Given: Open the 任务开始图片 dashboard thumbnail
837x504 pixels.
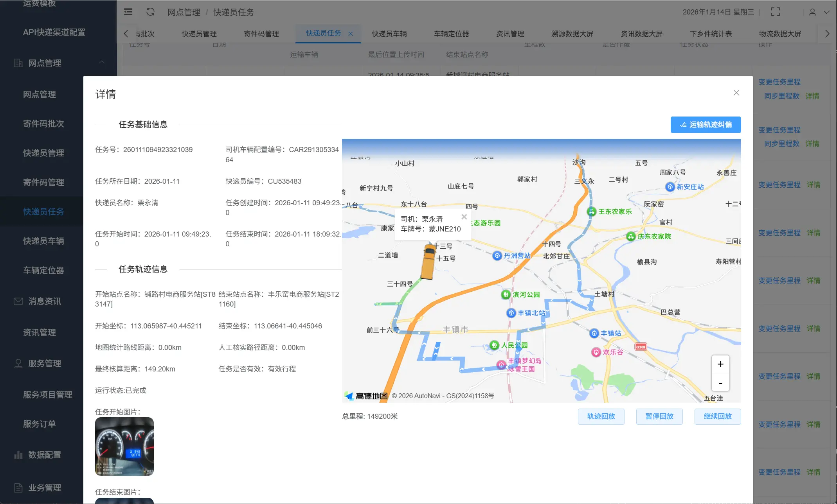Looking at the screenshot, I should pyautogui.click(x=124, y=447).
